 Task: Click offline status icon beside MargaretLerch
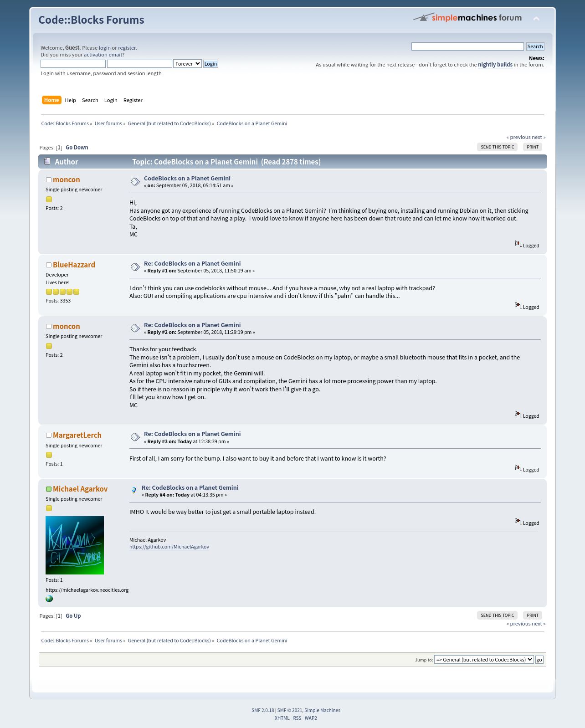click(x=49, y=436)
